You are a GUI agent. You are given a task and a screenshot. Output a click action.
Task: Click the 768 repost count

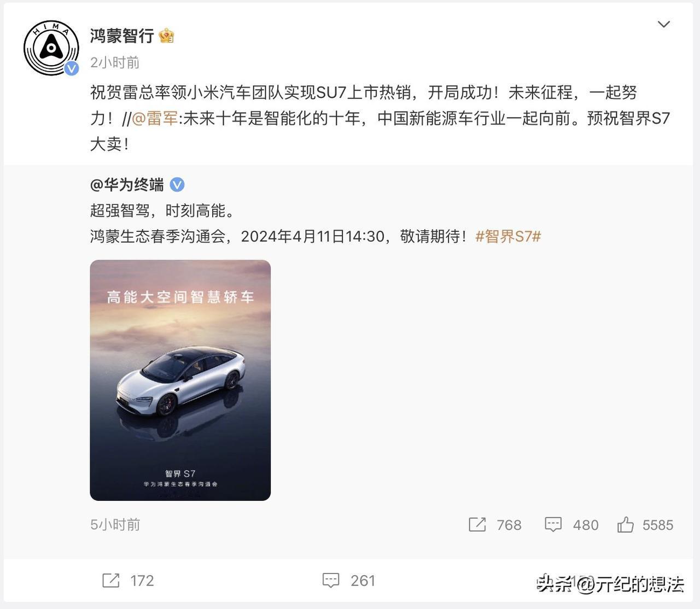(x=509, y=525)
